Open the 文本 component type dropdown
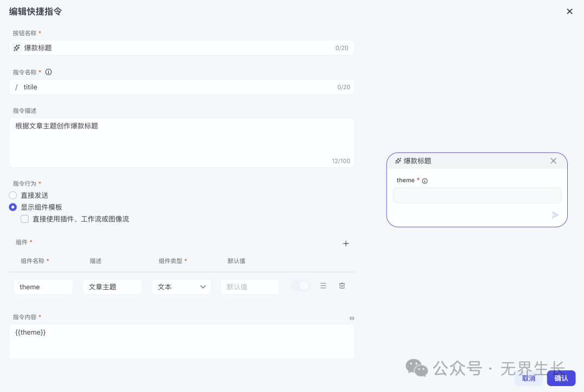584x392 pixels. 181,287
